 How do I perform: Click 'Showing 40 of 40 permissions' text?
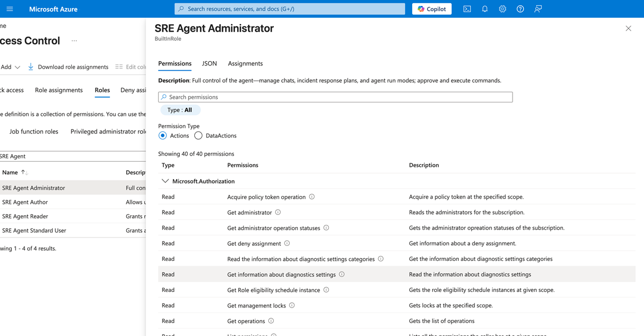(196, 154)
